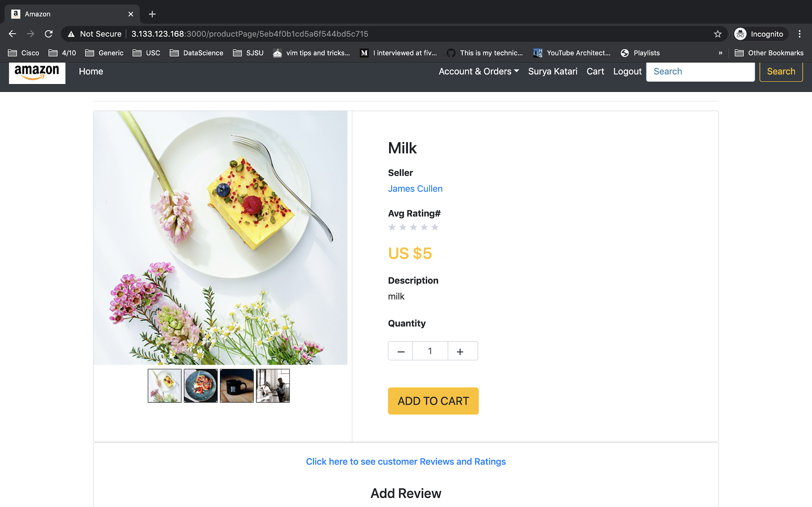Open the Other Bookmarks folder
The height and width of the screenshot is (507, 812).
[x=769, y=53]
